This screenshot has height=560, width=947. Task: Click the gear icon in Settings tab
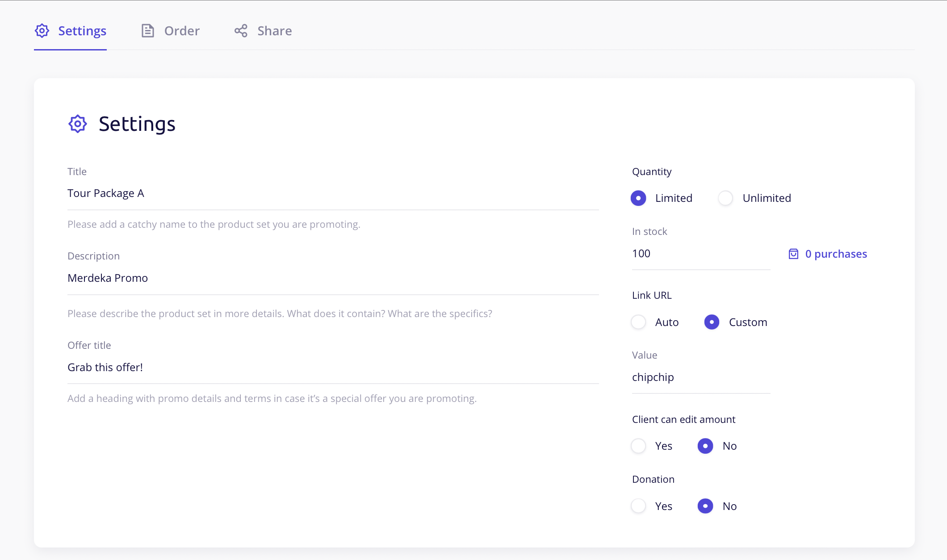coord(42,31)
